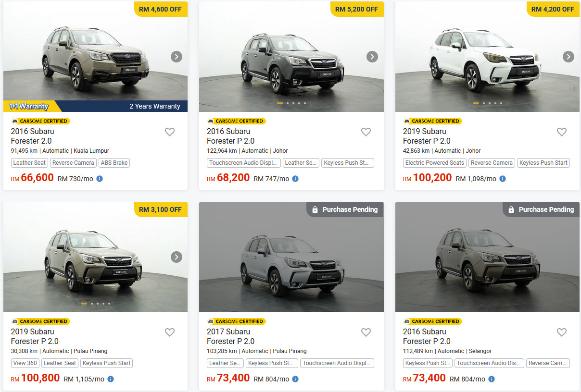Click image carousel dots on black Forester

point(291,103)
